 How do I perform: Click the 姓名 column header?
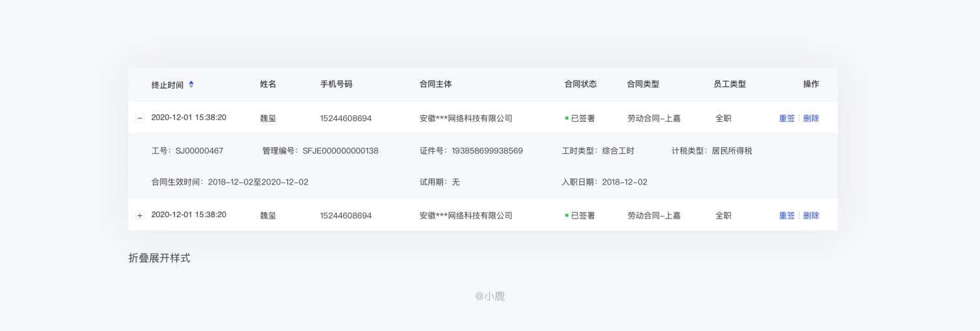click(268, 84)
